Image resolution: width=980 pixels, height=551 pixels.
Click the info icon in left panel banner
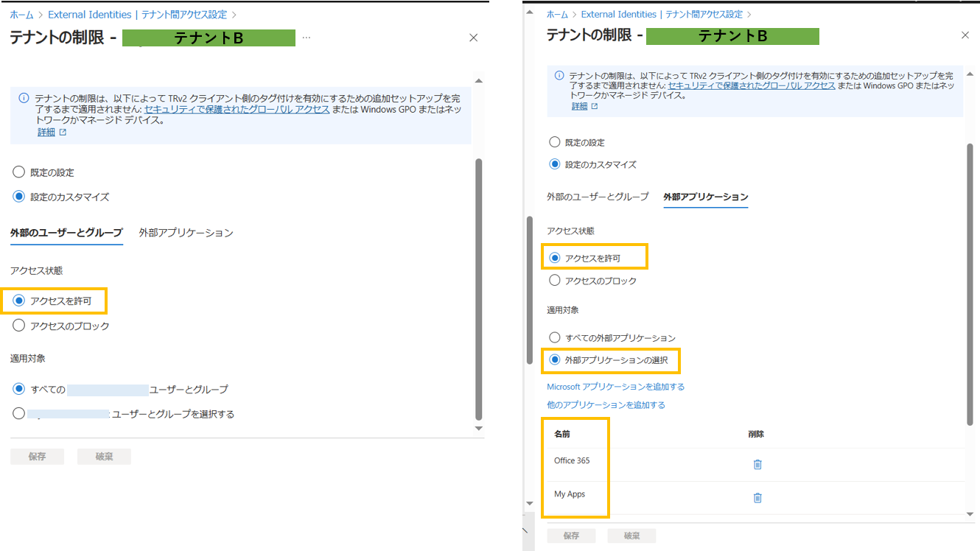click(24, 98)
